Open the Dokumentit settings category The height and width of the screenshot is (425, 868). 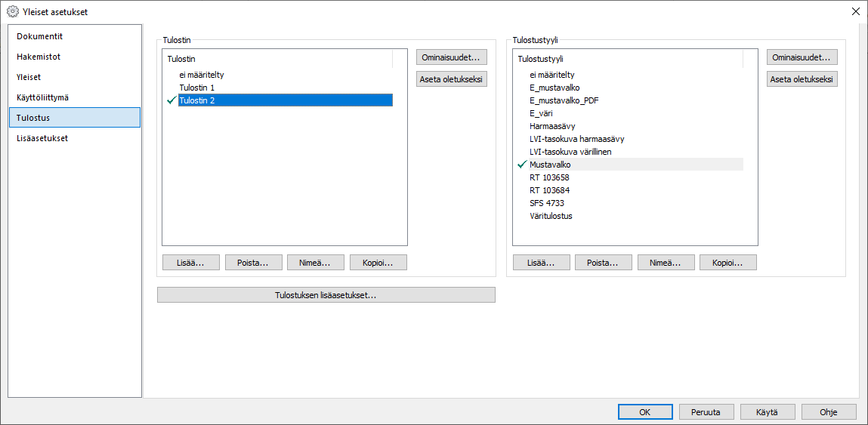pyautogui.click(x=40, y=36)
